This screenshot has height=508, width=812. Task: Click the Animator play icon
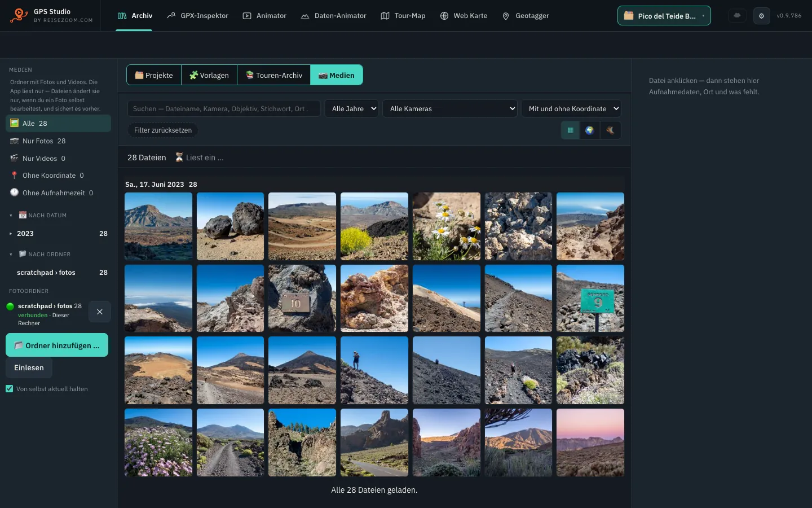point(247,16)
